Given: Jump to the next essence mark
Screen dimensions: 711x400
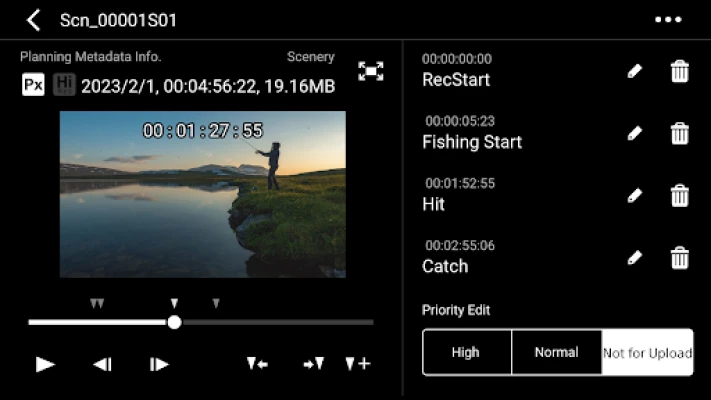Looking at the screenshot, I should (314, 363).
